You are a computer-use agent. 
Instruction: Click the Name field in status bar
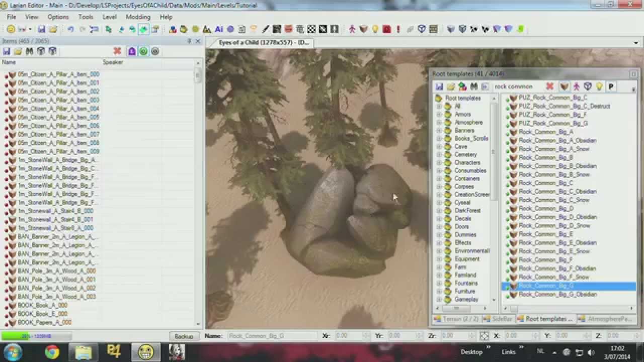(x=273, y=336)
